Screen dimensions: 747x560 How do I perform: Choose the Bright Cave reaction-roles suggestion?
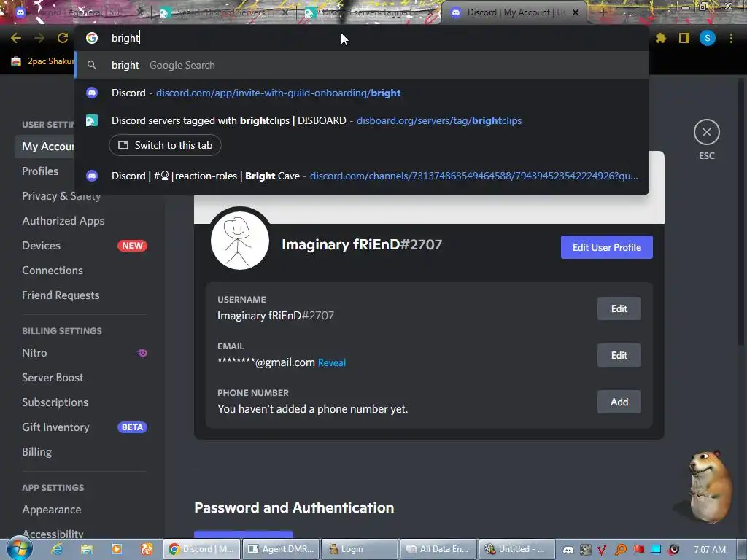pos(362,176)
